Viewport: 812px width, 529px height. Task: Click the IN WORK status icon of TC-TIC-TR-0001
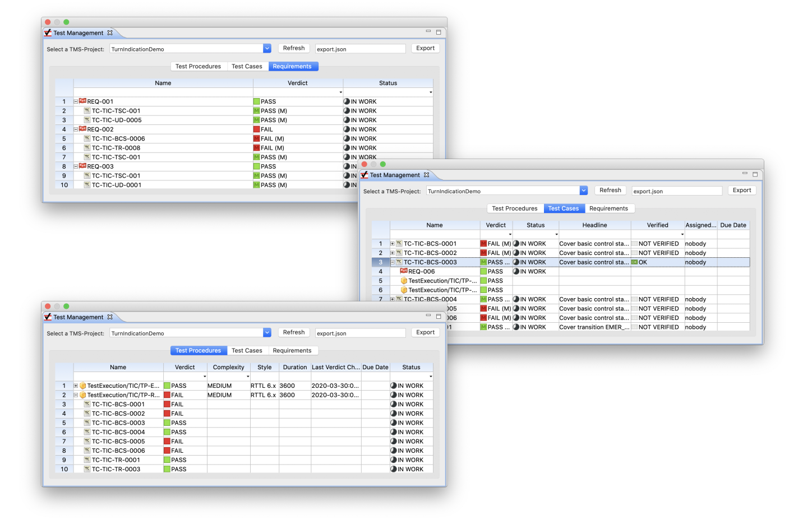[x=394, y=460]
